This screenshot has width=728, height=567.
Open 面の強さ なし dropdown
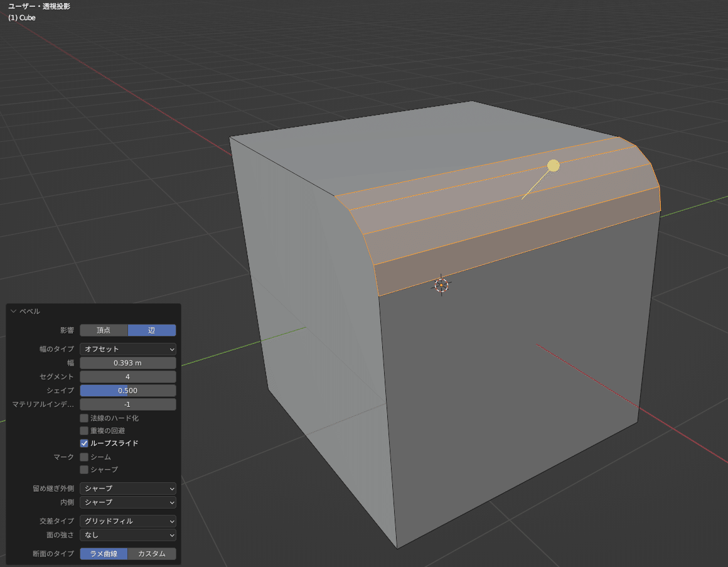point(127,535)
